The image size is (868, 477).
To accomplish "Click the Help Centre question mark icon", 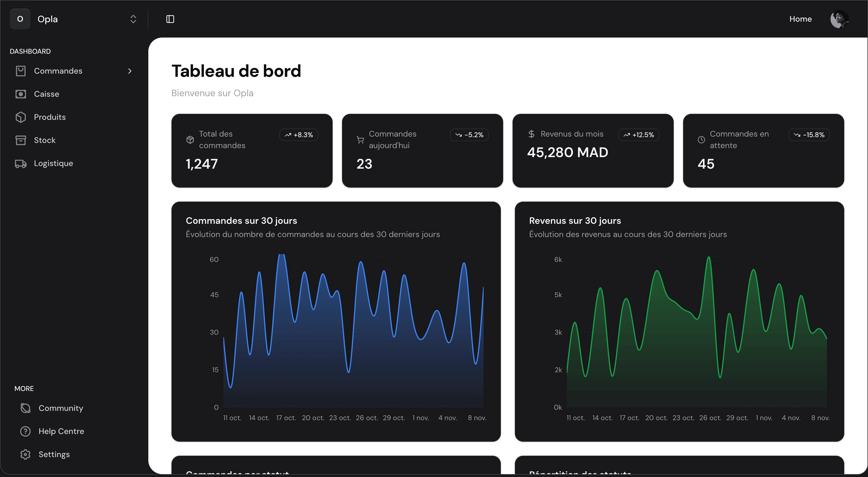I will pos(25,431).
